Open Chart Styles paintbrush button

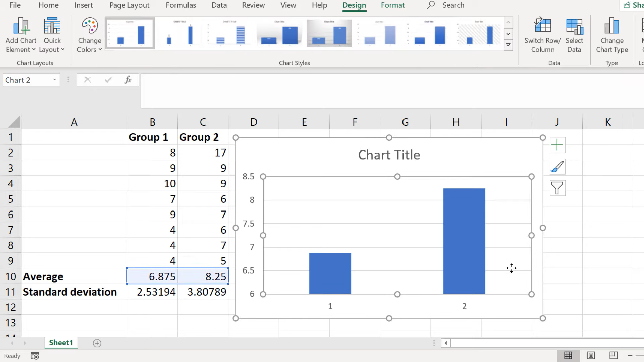pos(557,167)
